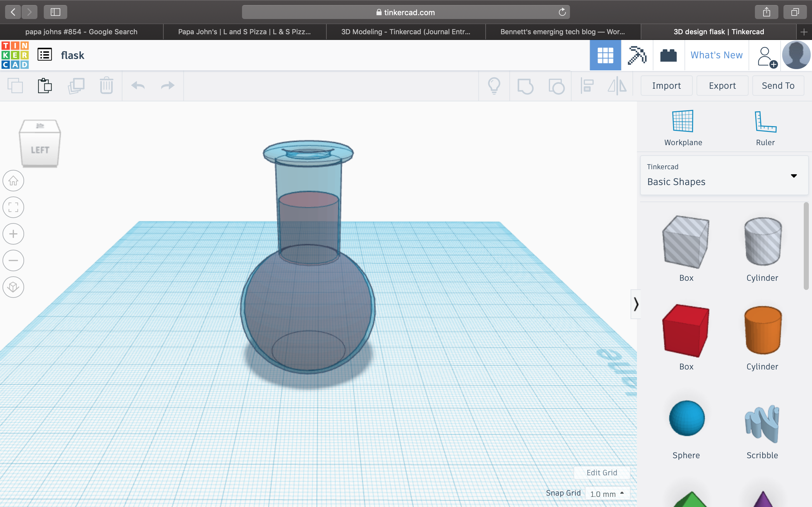Image resolution: width=812 pixels, height=507 pixels.
Task: Pick the red Box shape
Action: (686, 330)
